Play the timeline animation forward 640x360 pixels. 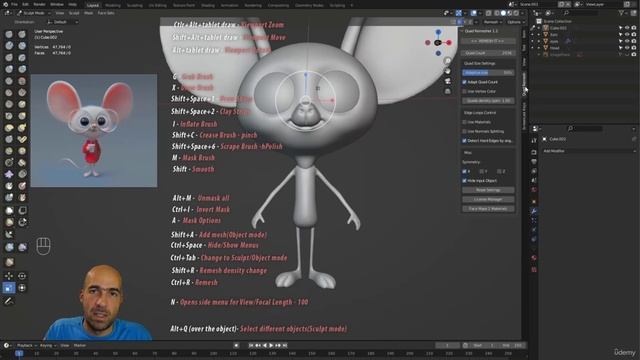pos(271,346)
